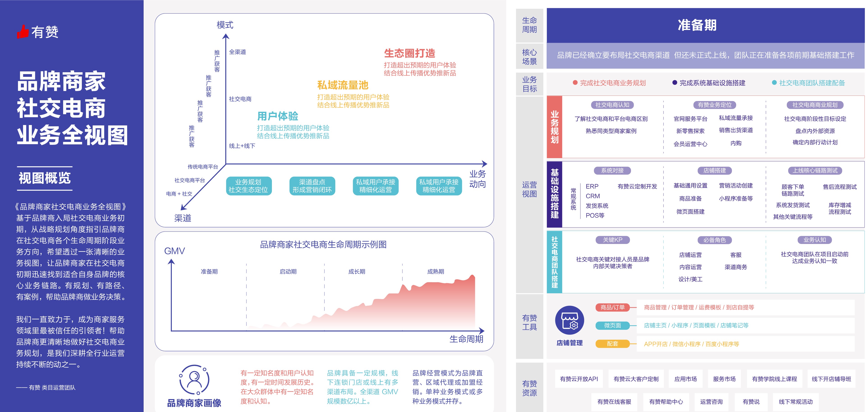Click the 有赞 red logo icon

pyautogui.click(x=23, y=32)
